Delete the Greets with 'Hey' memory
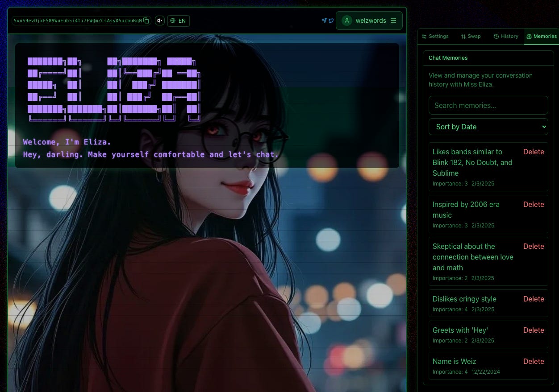 [x=534, y=330]
